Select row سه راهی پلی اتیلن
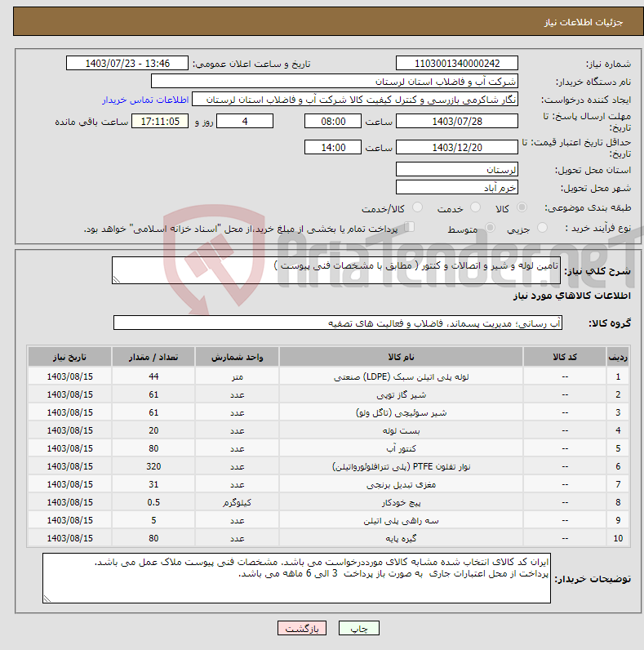 coord(328,520)
